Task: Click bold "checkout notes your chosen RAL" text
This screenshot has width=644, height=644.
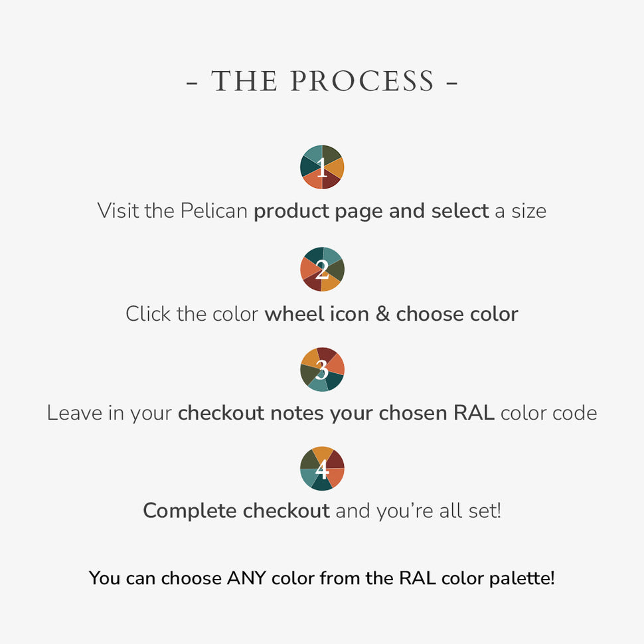Action: (336, 413)
